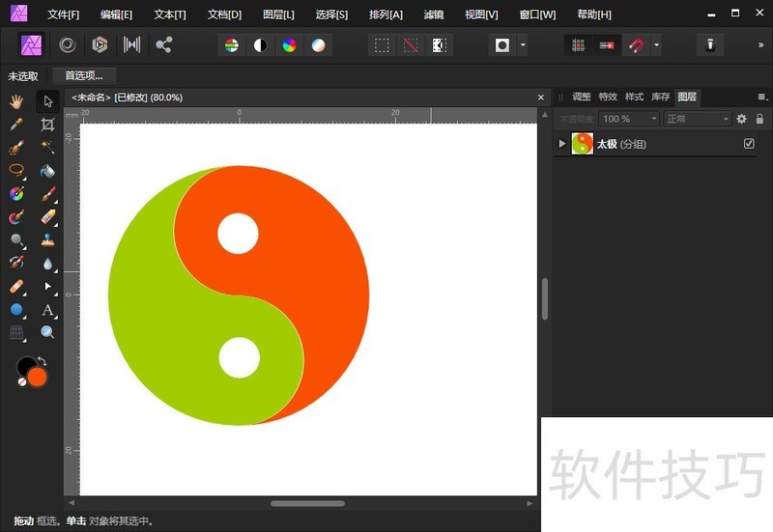This screenshot has width=773, height=532.
Task: Click the Share/Export persona icon
Action: [163, 45]
